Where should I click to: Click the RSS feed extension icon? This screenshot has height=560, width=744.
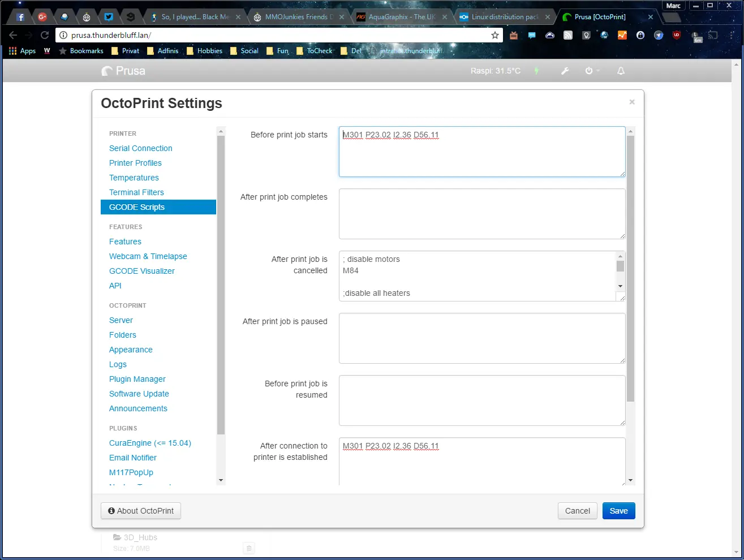coord(568,35)
